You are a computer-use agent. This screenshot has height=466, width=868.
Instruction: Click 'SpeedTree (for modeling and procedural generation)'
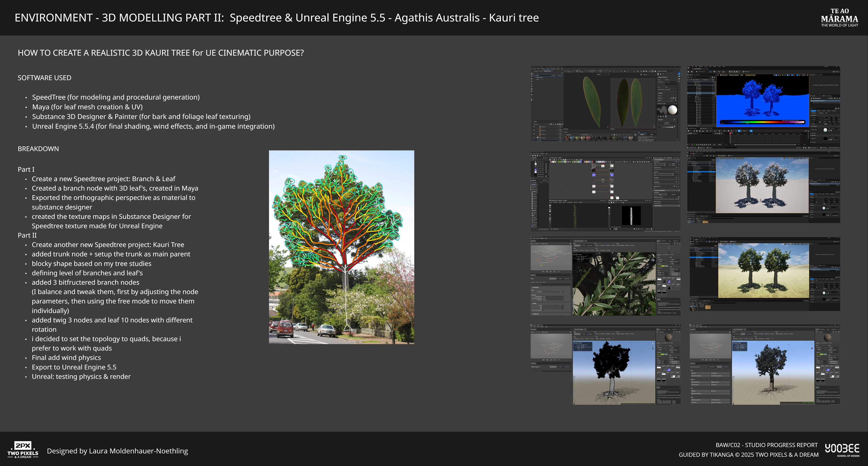coord(116,97)
